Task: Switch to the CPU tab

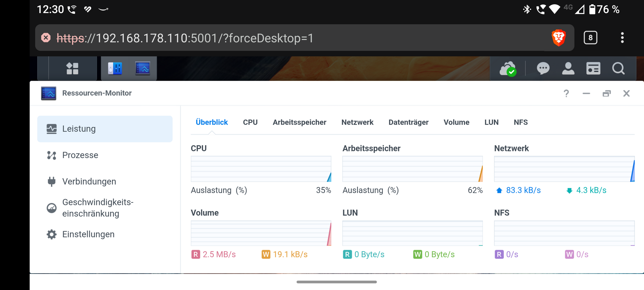Action: tap(250, 122)
